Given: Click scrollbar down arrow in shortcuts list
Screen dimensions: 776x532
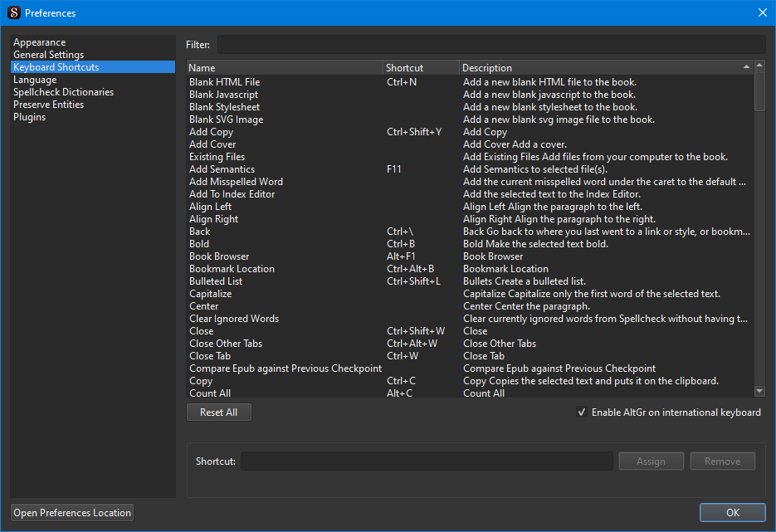Looking at the screenshot, I should (759, 391).
